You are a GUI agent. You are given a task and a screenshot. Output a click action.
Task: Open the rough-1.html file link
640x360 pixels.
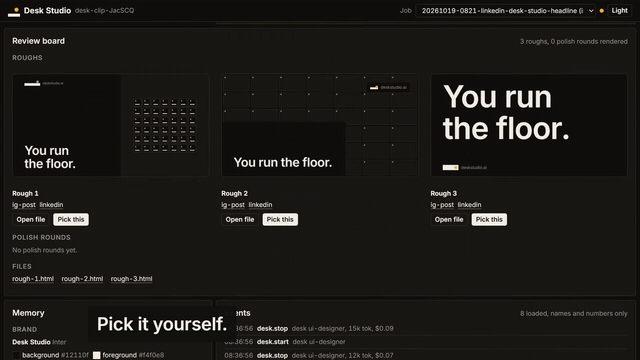coord(33,279)
